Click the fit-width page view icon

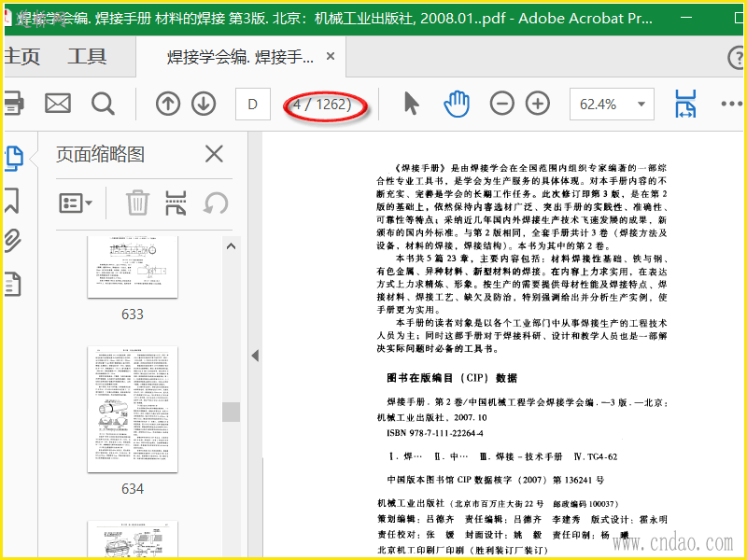click(x=685, y=104)
